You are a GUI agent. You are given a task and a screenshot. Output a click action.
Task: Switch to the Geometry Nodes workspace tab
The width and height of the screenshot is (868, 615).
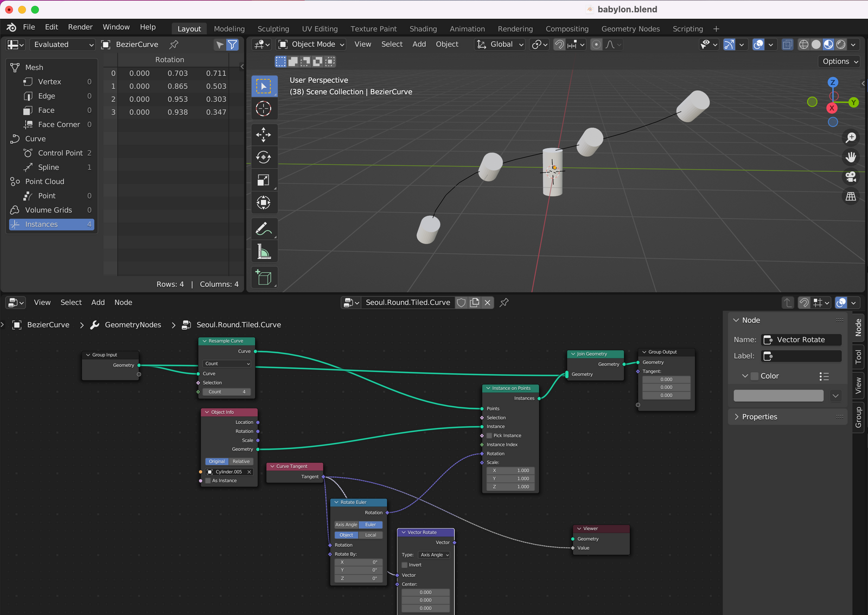[x=630, y=29]
